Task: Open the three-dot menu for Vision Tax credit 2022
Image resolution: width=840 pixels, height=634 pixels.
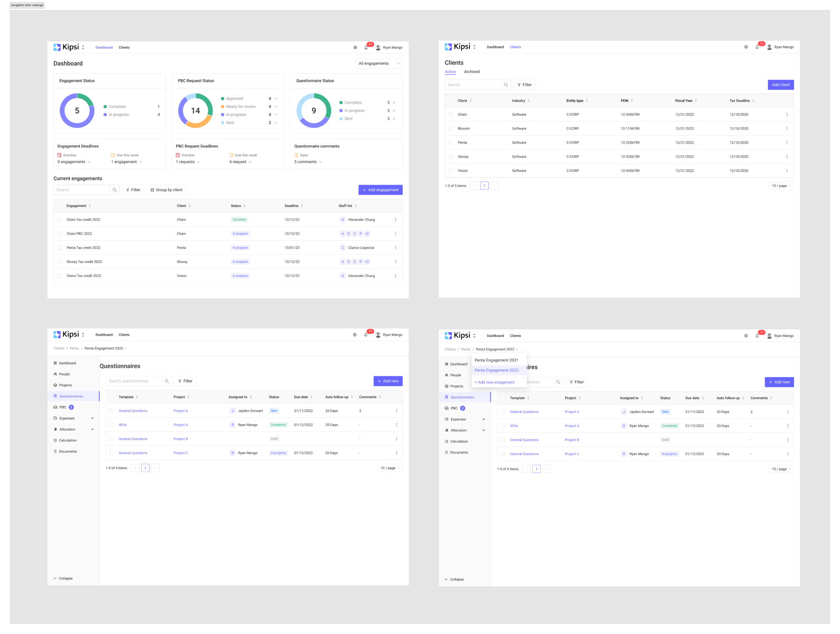Action: tap(395, 276)
